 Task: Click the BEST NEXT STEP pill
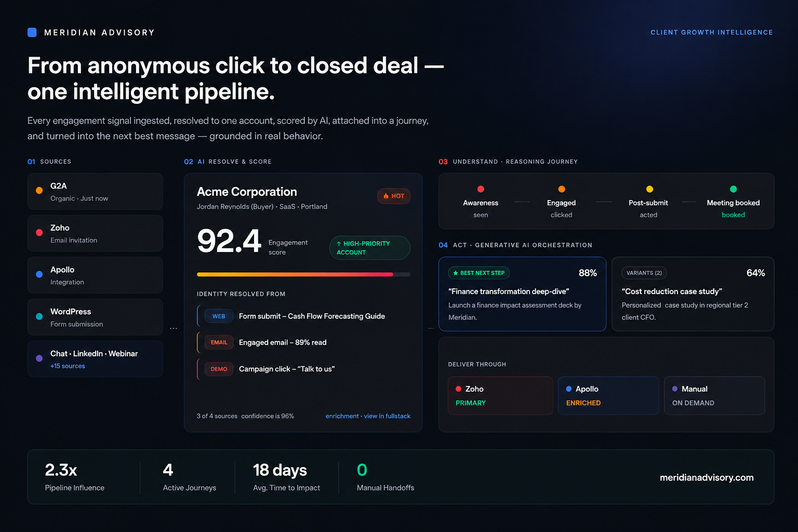479,273
